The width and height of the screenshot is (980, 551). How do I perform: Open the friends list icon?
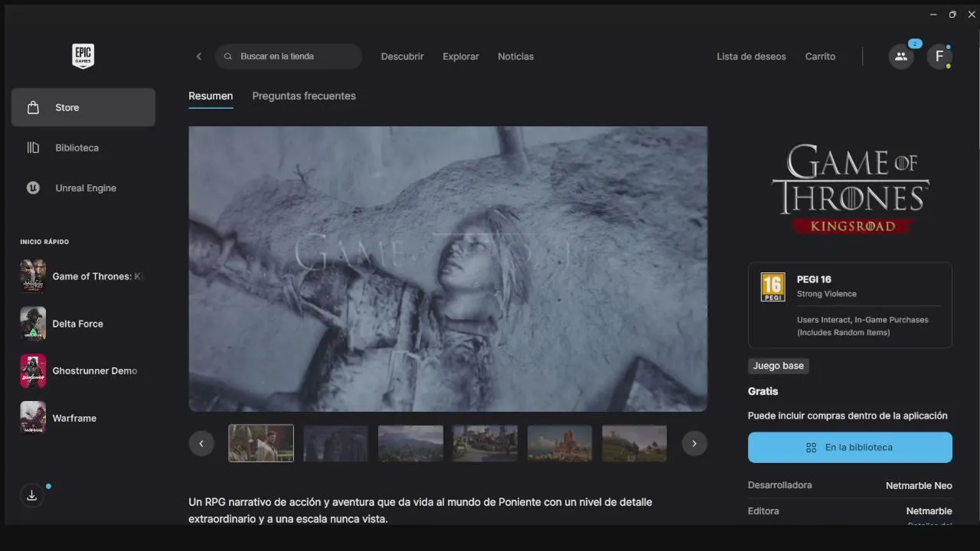pos(901,57)
